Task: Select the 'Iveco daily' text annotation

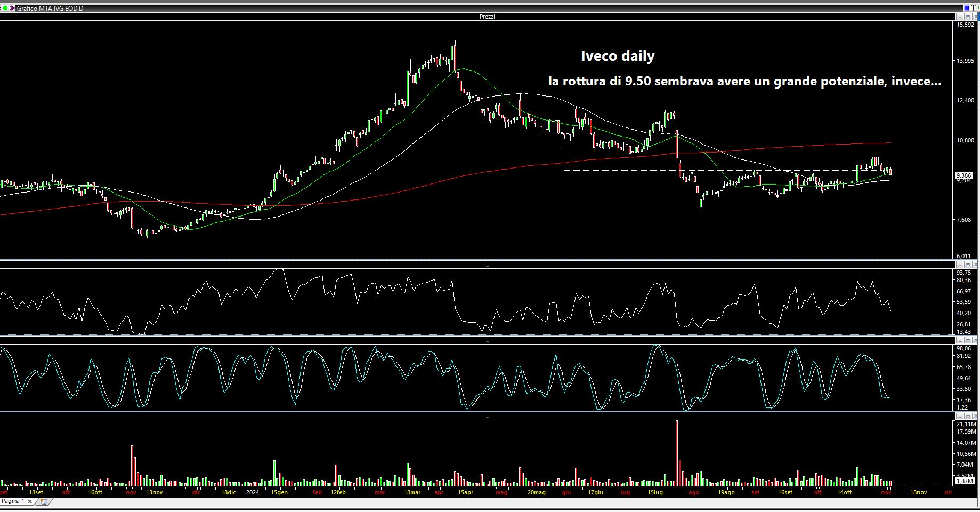Action: [x=618, y=56]
